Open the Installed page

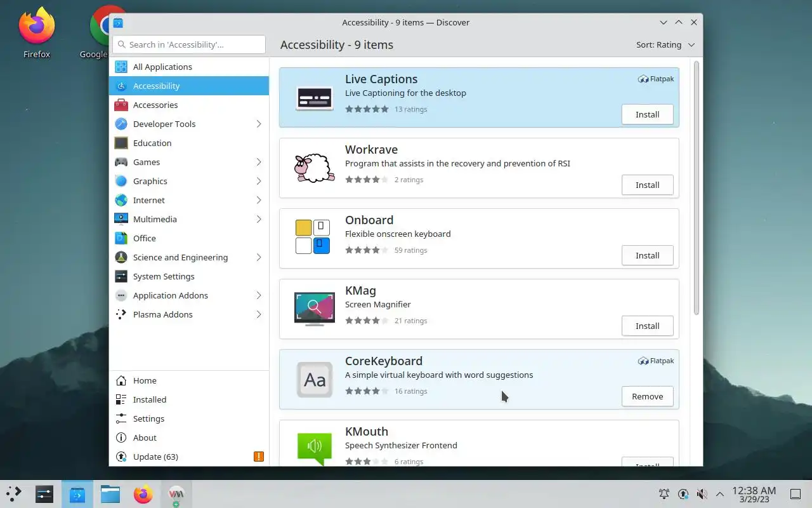tap(189, 399)
